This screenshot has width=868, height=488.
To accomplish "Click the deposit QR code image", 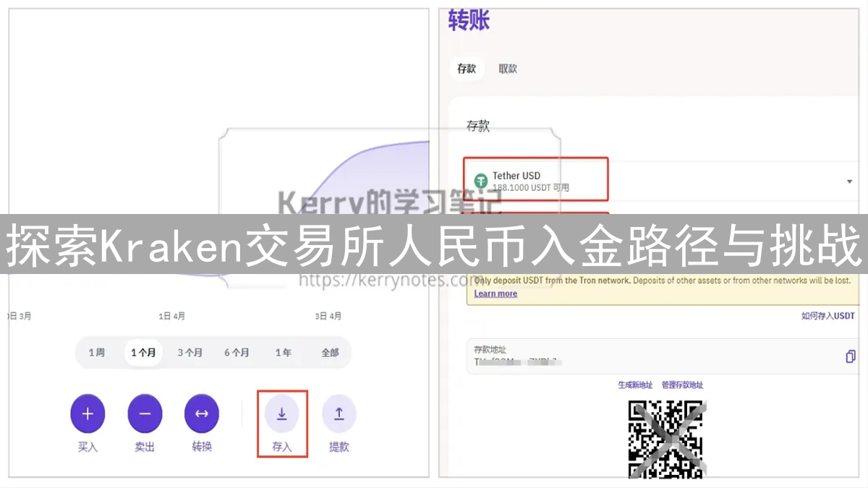I will click(666, 439).
